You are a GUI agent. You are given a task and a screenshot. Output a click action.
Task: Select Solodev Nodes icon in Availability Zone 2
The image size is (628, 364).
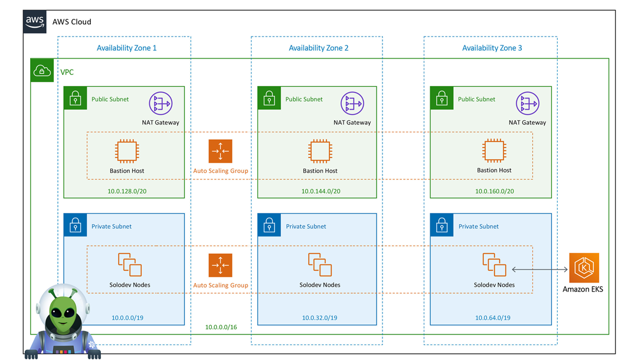point(319,265)
